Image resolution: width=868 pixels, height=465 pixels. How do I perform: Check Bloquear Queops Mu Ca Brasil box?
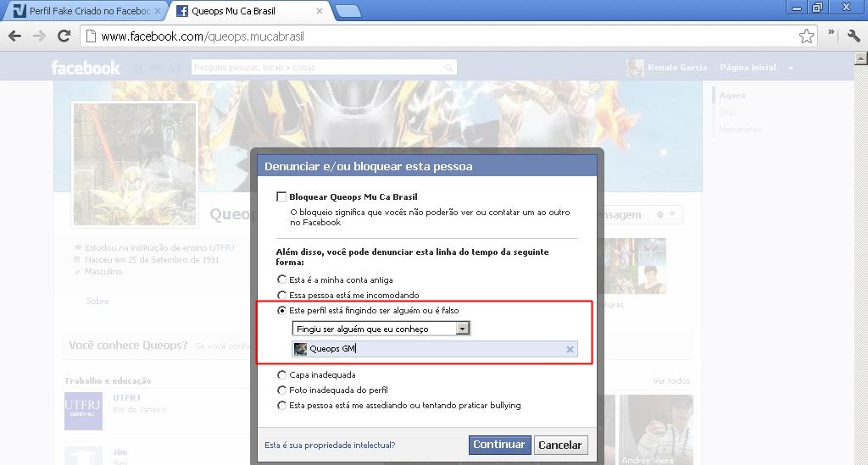click(281, 197)
